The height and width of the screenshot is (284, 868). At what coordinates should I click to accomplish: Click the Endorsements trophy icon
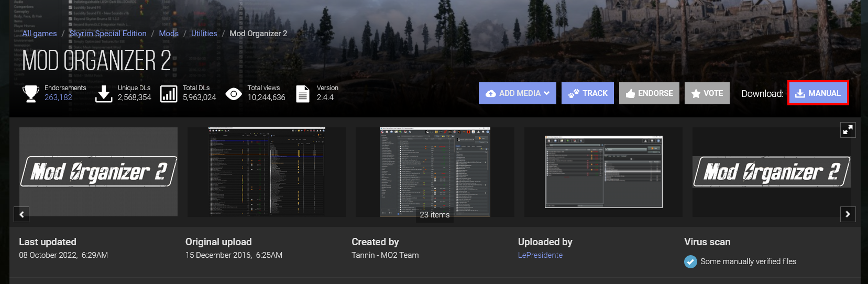point(31,93)
